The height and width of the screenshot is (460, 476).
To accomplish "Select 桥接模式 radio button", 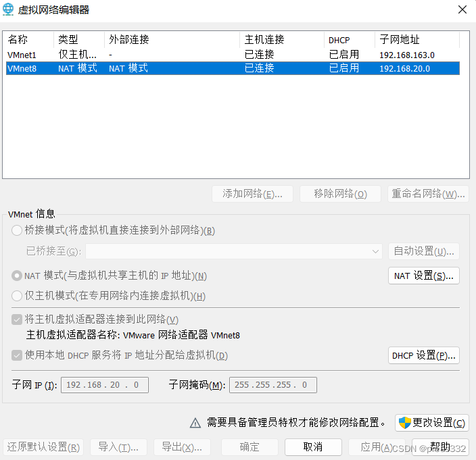I will pos(17,230).
